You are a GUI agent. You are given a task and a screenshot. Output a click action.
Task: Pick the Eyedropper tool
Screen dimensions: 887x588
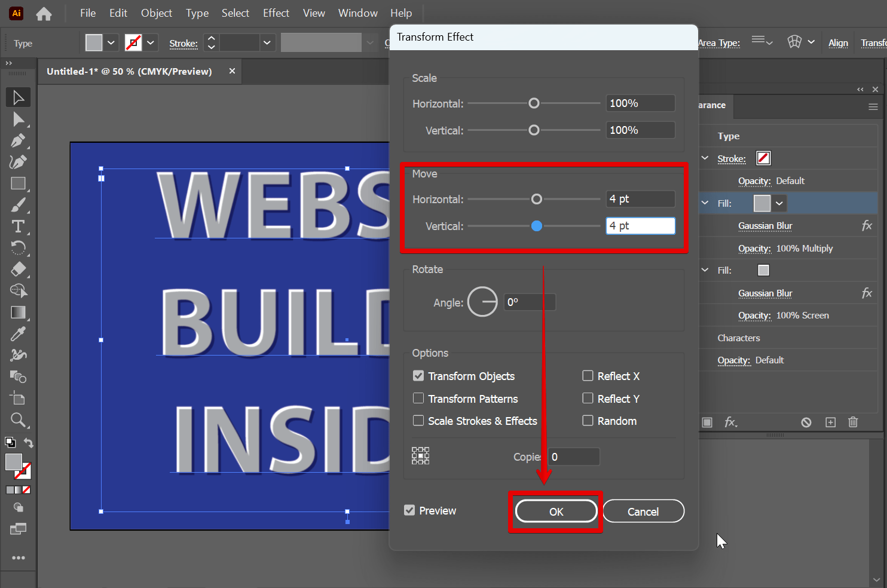tap(18, 333)
